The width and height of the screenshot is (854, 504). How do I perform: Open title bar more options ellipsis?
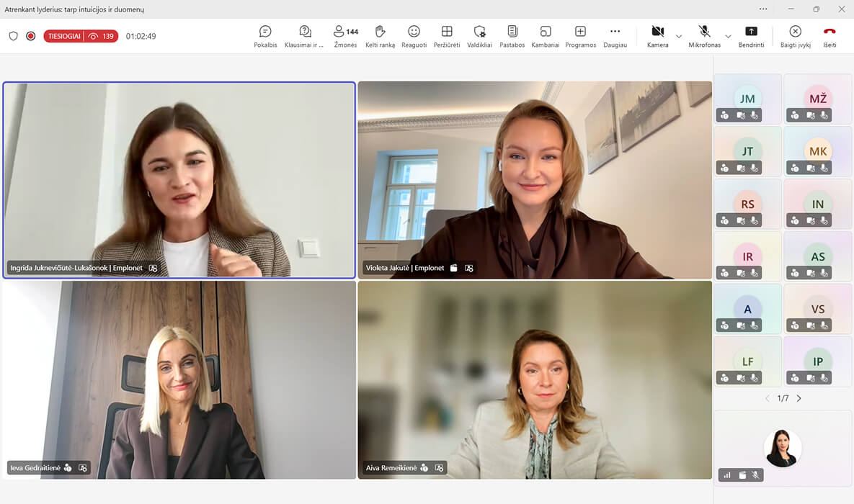point(763,9)
